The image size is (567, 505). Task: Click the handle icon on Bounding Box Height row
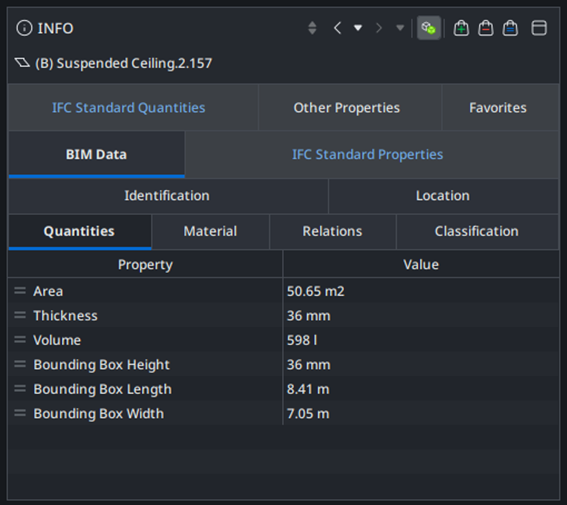20,364
